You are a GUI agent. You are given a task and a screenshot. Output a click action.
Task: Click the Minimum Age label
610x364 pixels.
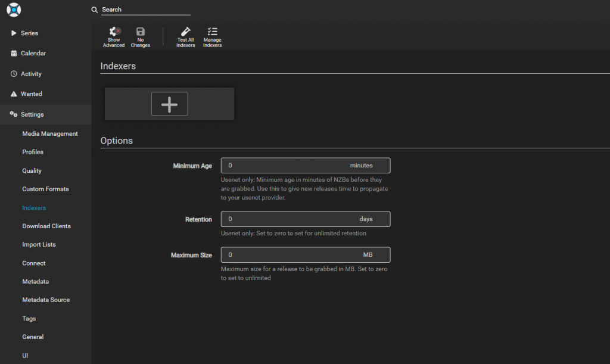tap(192, 166)
